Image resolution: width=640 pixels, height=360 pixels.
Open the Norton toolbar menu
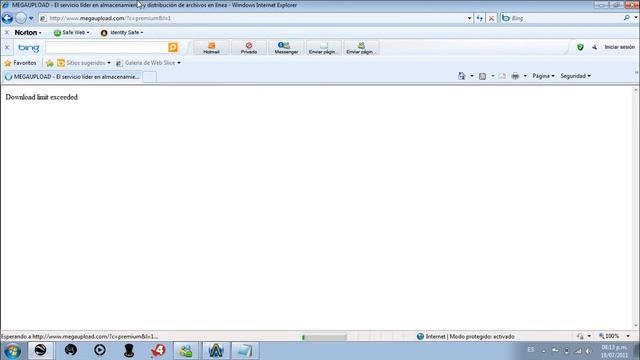(x=28, y=32)
